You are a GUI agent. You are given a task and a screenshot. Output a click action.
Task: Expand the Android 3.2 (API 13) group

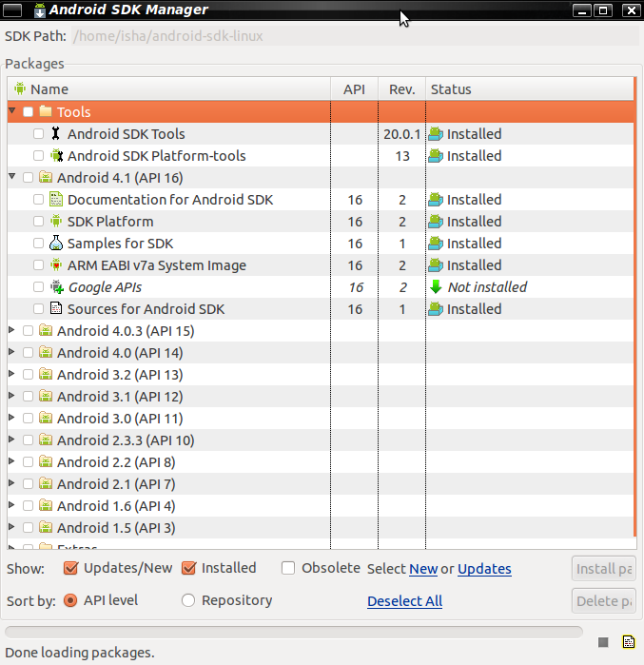click(11, 374)
